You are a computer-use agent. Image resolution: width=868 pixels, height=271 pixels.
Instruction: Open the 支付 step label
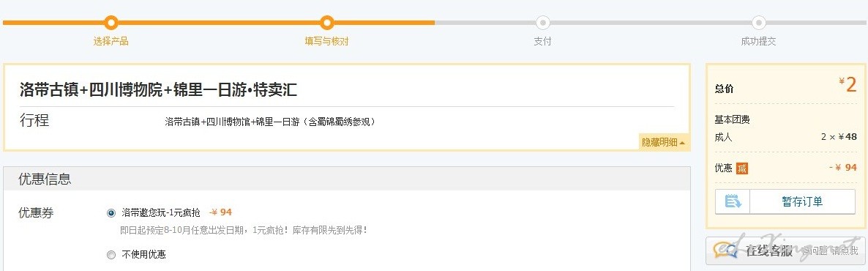coord(542,41)
